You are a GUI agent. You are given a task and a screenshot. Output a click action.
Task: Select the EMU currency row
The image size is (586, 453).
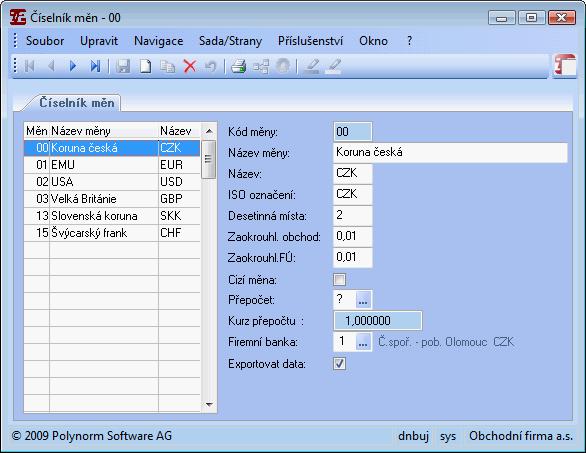tap(112, 165)
